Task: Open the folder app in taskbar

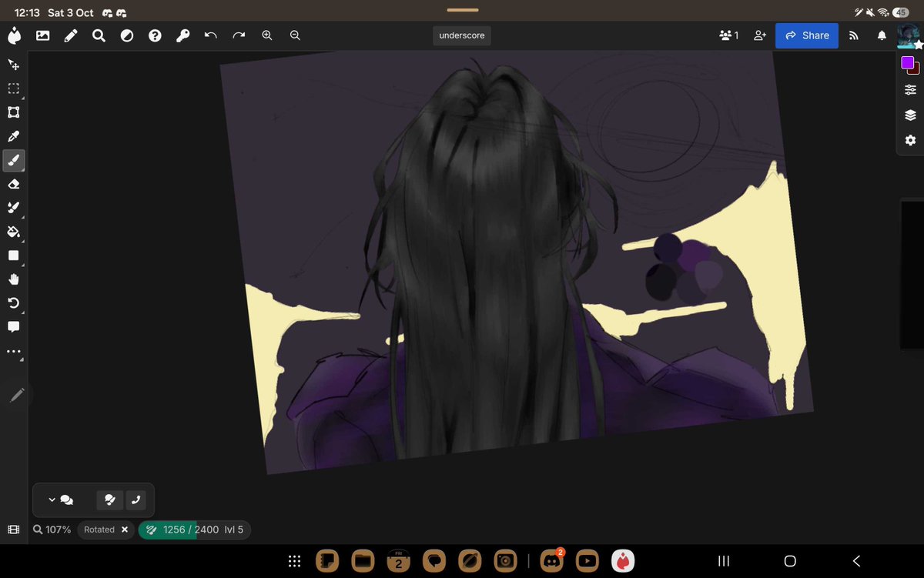Action: pos(363,561)
